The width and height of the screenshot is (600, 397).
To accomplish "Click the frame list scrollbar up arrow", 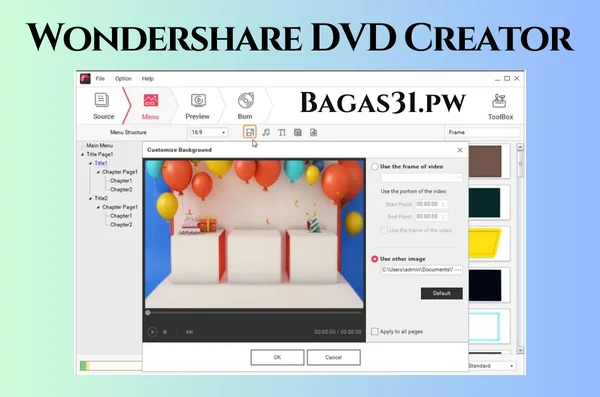I will 520,147.
